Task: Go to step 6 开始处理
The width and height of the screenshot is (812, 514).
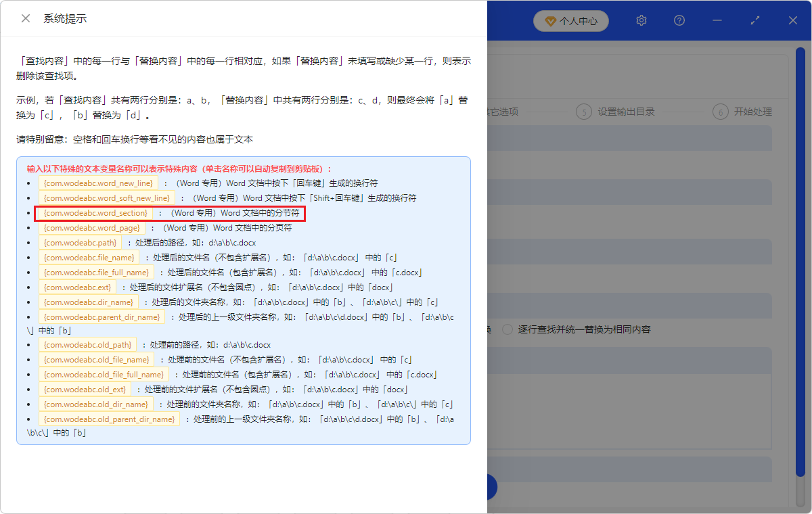Action: click(x=743, y=112)
